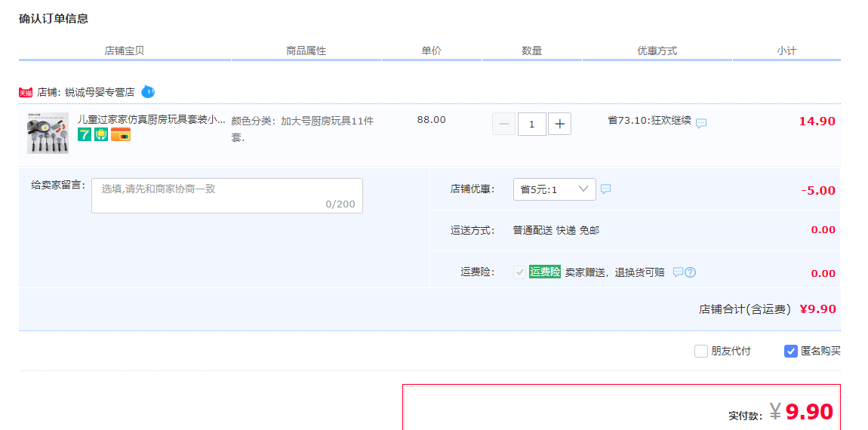The height and width of the screenshot is (430, 868).
Task: Click the -5.00 discount amount
Action: tap(818, 190)
